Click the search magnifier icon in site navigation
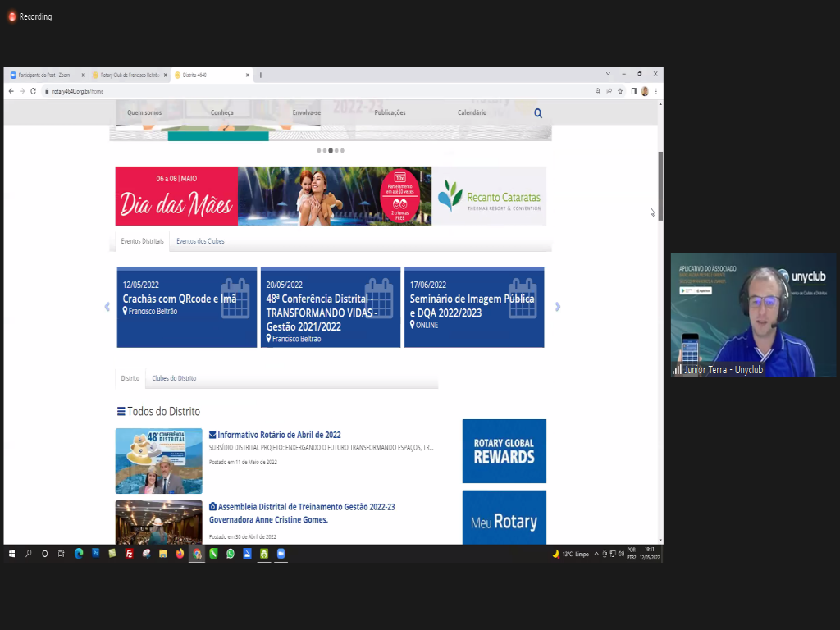This screenshot has height=630, width=840. (538, 113)
